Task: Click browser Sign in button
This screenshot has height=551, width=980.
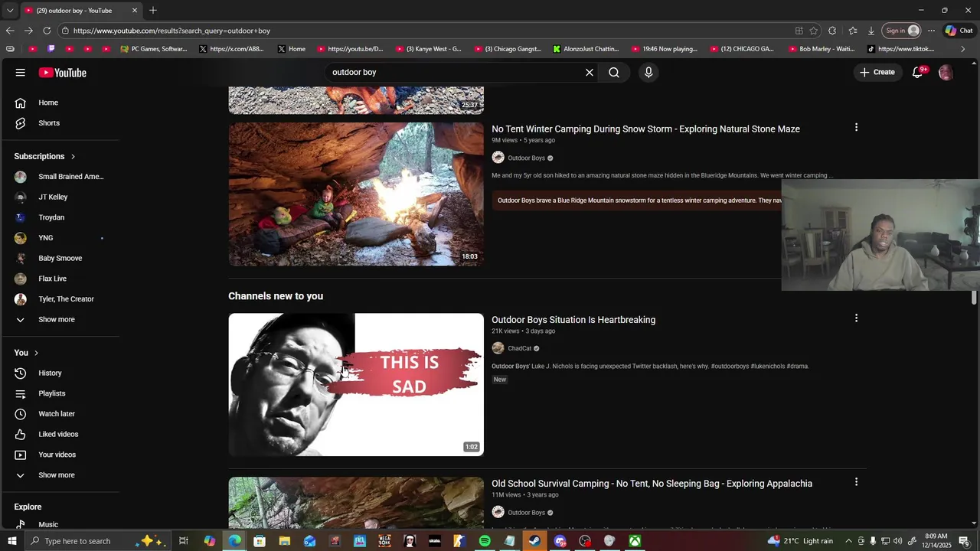Action: (902, 31)
